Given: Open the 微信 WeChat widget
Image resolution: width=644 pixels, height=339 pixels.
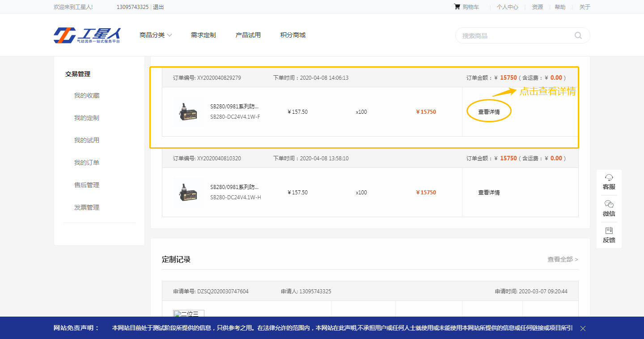Looking at the screenshot, I should (x=609, y=209).
